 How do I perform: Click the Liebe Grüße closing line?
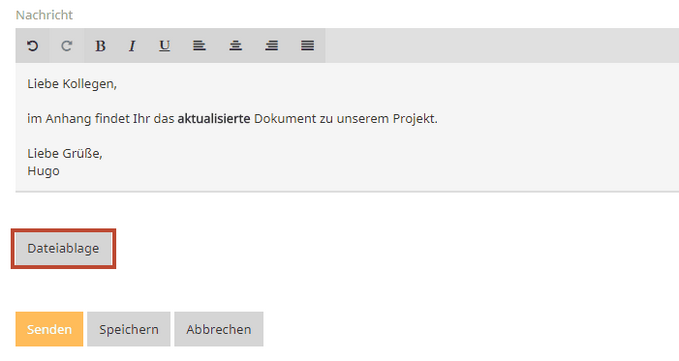(x=65, y=154)
